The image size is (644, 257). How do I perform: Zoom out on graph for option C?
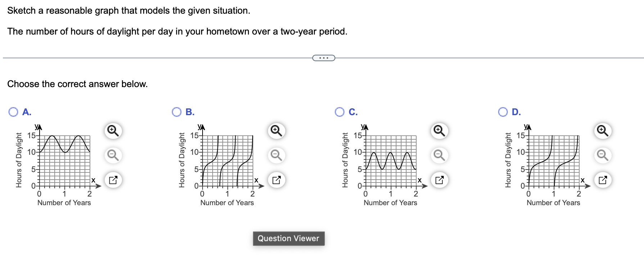pos(439,155)
